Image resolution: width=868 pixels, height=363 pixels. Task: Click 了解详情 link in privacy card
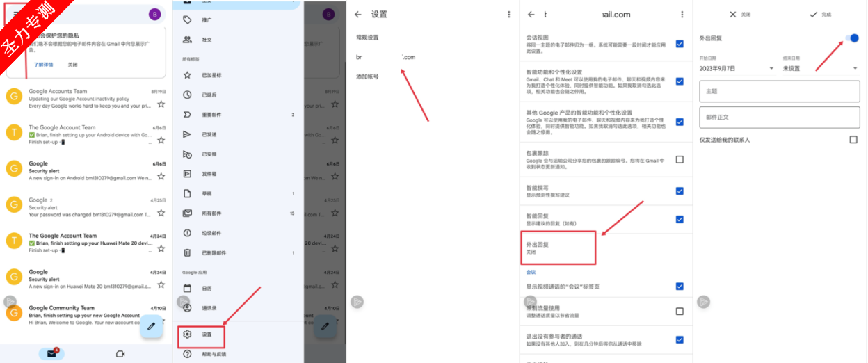[44, 65]
